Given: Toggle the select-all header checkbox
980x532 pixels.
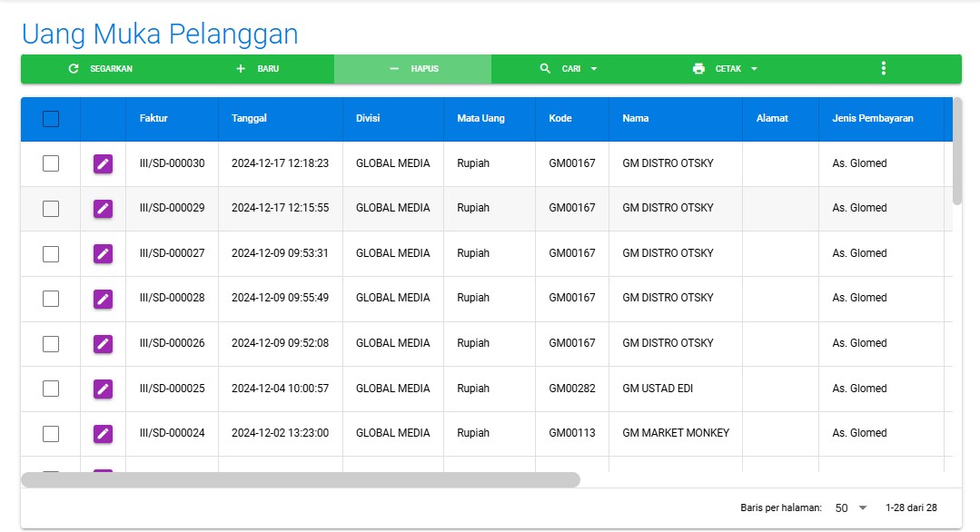Looking at the screenshot, I should pyautogui.click(x=51, y=119).
